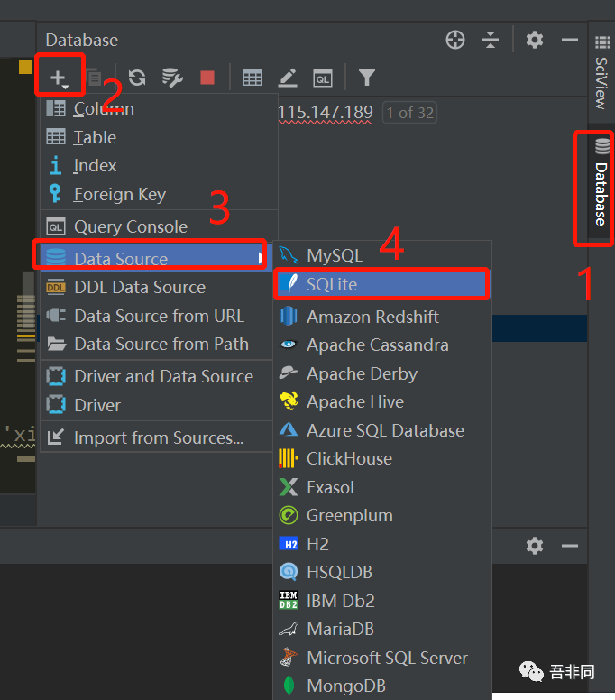Select SQLite data source

tap(382, 284)
